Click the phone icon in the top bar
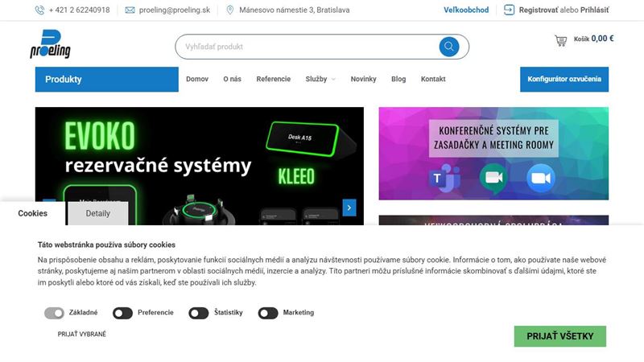 pos(39,10)
